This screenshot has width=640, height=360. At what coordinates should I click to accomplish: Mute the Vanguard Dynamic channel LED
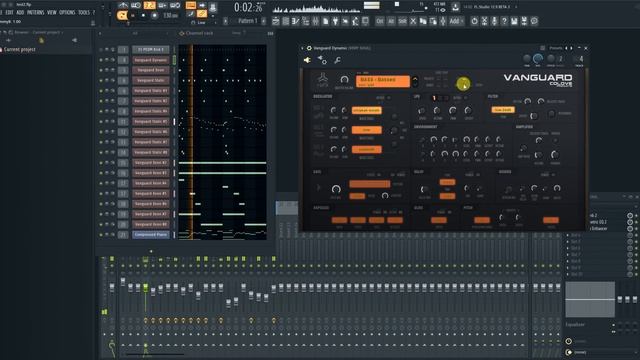[101, 60]
